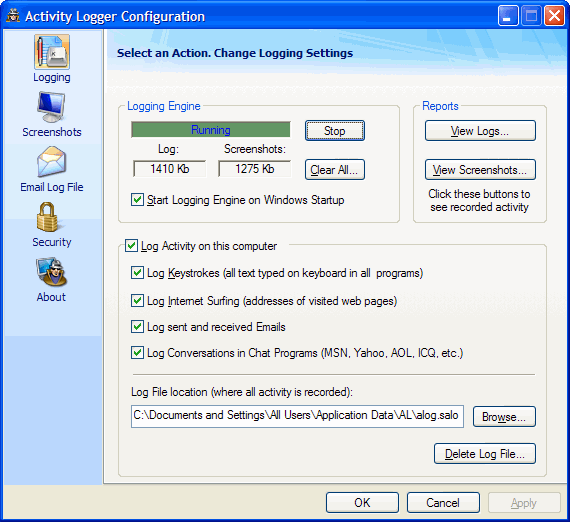
Task: Click the Clear All button
Action: pos(335,169)
